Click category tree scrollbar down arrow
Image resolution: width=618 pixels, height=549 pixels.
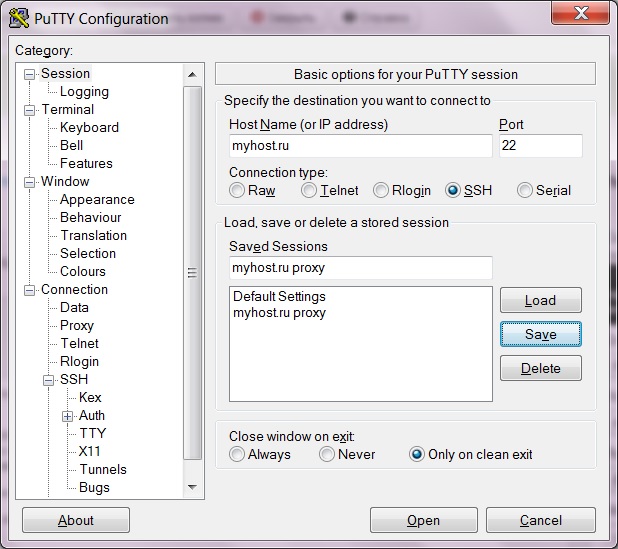pyautogui.click(x=192, y=488)
